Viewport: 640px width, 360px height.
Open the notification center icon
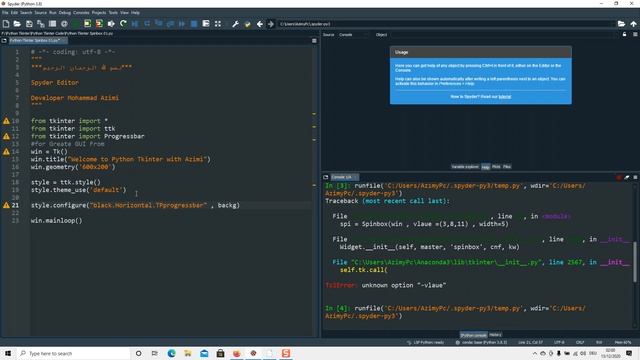629,353
